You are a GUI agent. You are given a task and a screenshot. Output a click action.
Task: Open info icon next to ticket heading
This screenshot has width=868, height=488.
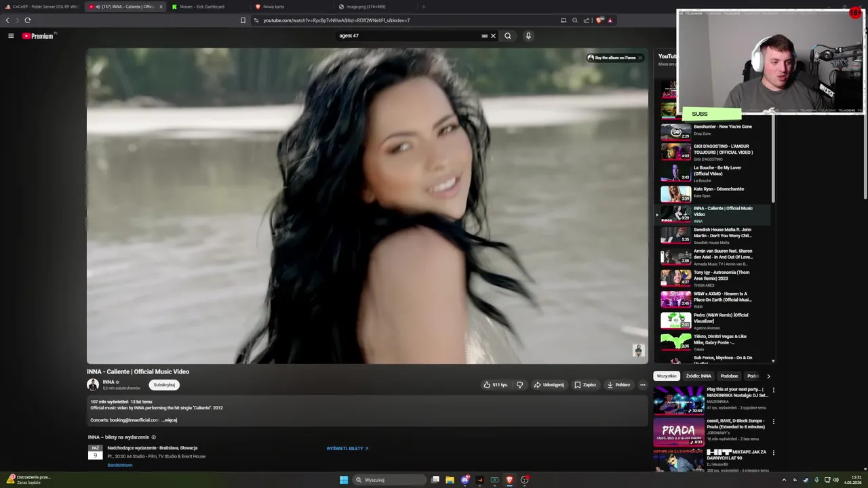(x=154, y=437)
